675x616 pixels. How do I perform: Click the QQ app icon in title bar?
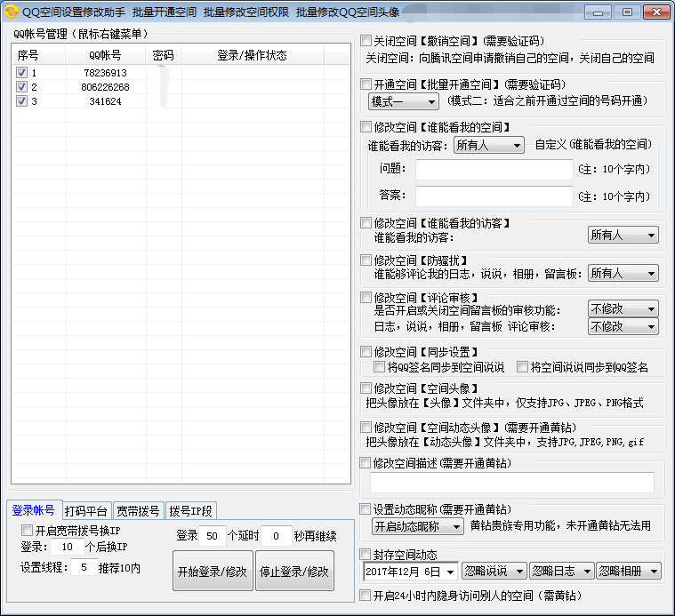(x=12, y=12)
